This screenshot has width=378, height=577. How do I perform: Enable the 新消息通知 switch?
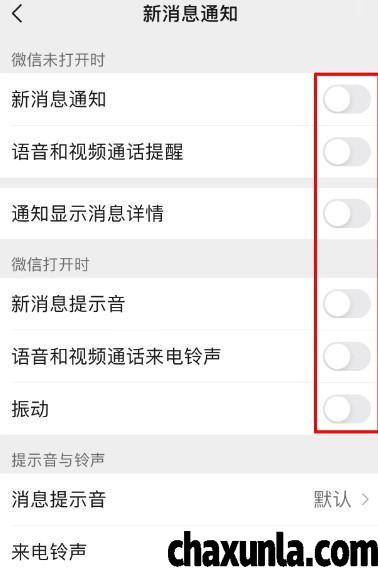(x=347, y=99)
